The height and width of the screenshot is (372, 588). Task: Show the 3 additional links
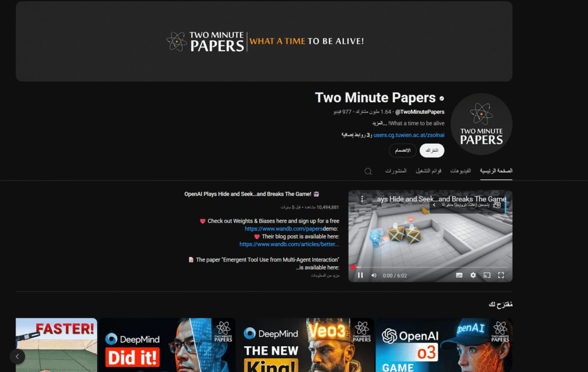click(x=355, y=135)
